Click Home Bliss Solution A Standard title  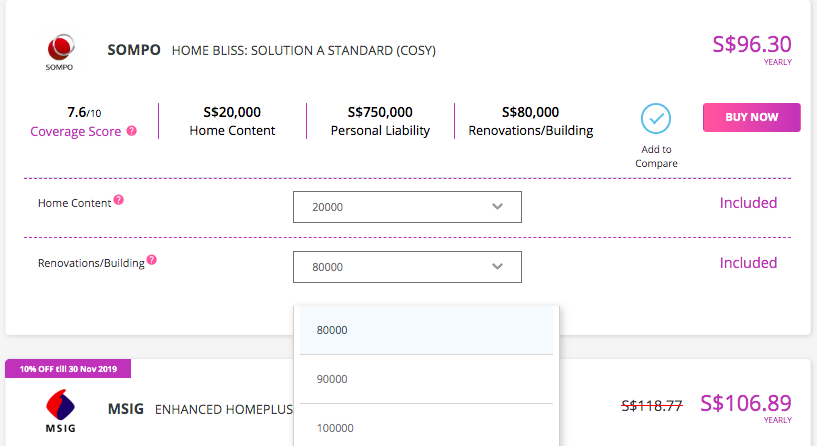pyautogui.click(x=304, y=51)
